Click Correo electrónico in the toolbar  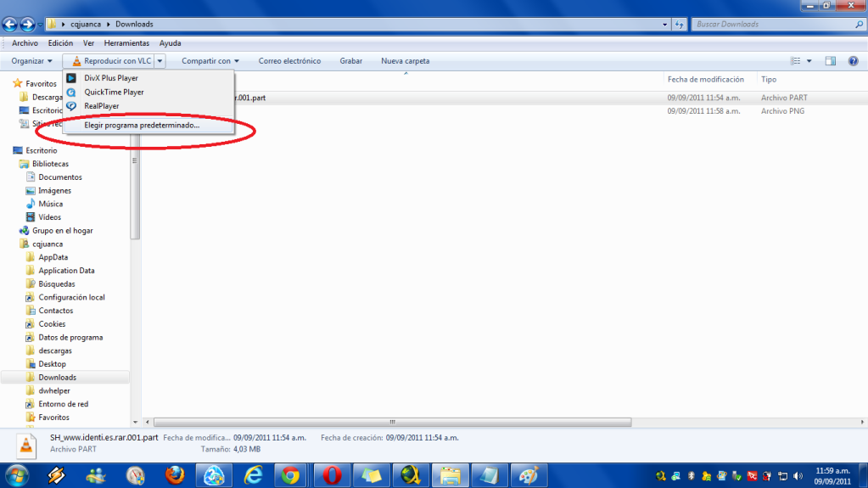[289, 61]
